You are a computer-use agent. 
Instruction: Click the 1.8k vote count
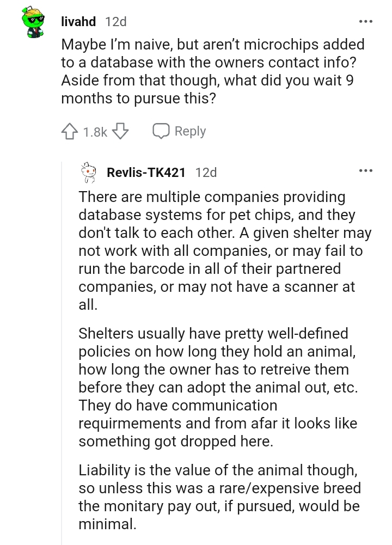pos(94,131)
